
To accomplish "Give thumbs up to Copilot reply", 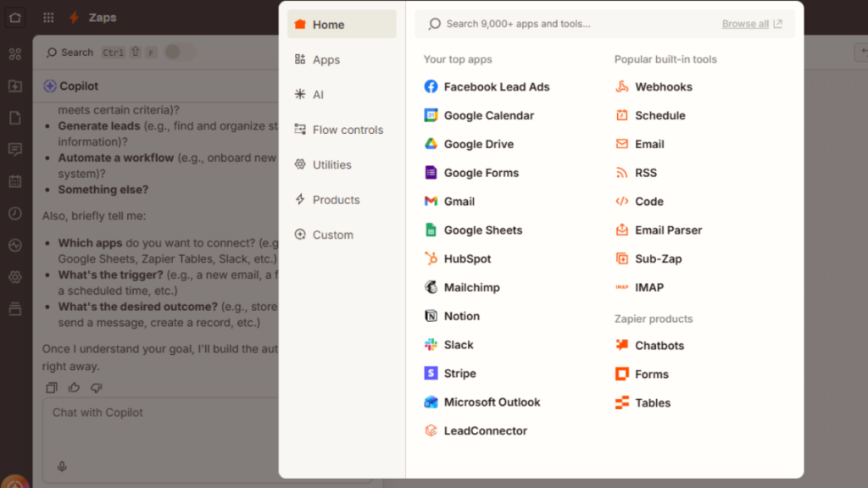I will 74,388.
